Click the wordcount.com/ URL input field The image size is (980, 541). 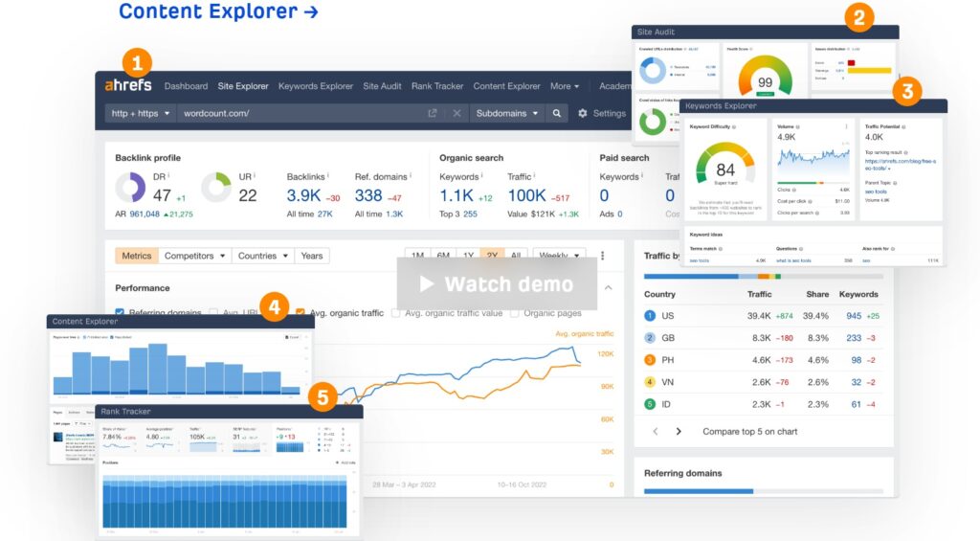point(306,113)
